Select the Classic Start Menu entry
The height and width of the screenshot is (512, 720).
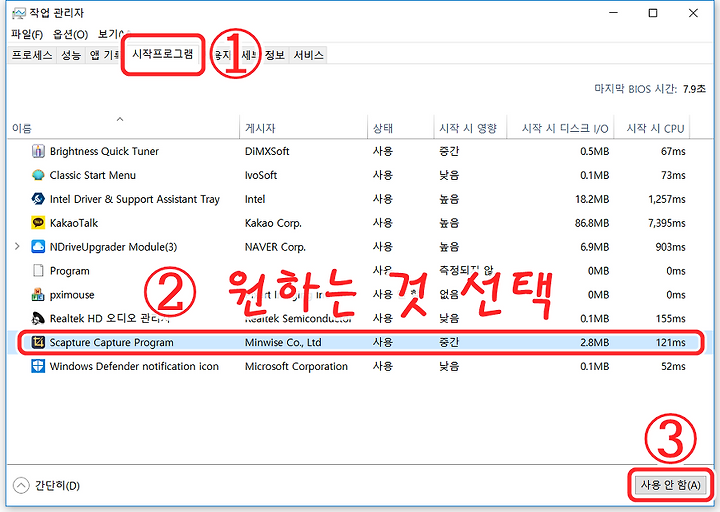pos(93,175)
